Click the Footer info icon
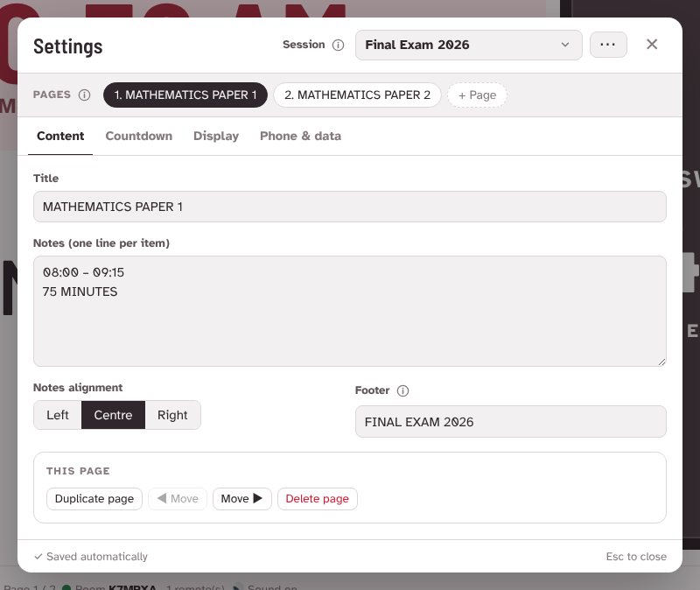The width and height of the screenshot is (700, 590). pos(402,390)
